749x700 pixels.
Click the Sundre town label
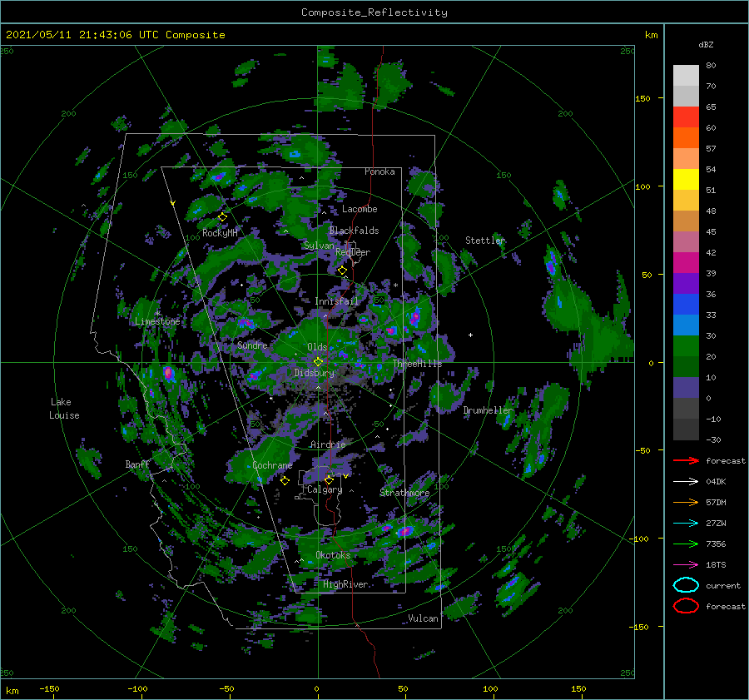click(x=252, y=345)
